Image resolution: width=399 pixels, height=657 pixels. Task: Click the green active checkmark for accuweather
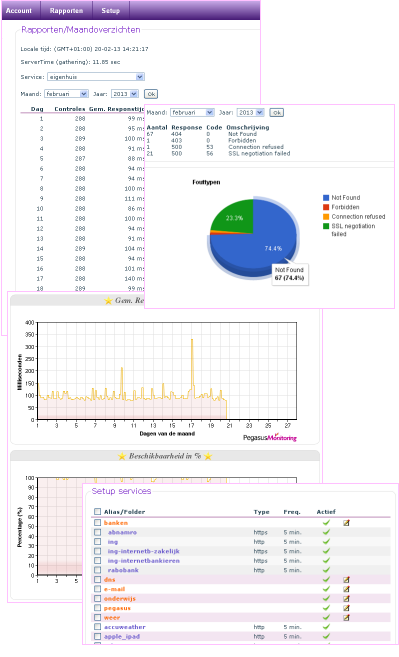326,627
